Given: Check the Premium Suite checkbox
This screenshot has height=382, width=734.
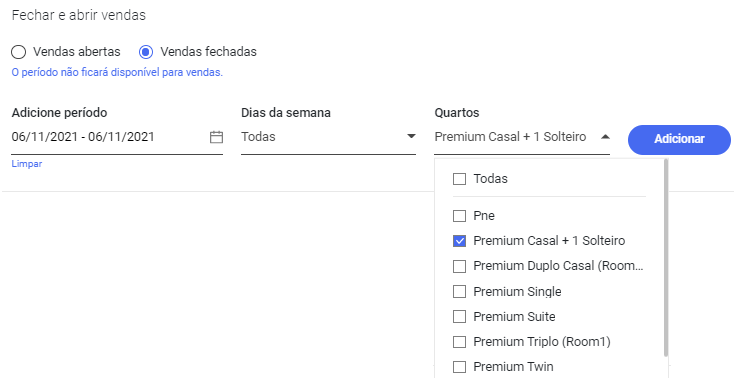Looking at the screenshot, I should point(460,317).
